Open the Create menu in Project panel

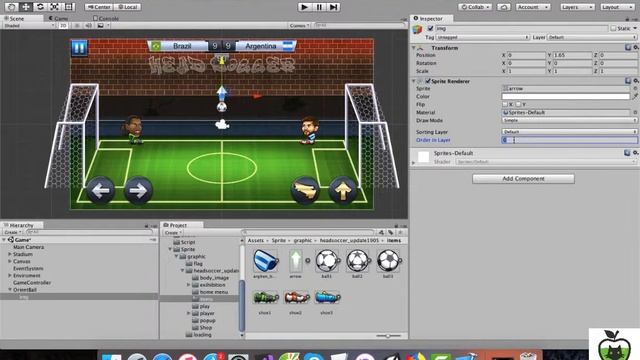(173, 232)
